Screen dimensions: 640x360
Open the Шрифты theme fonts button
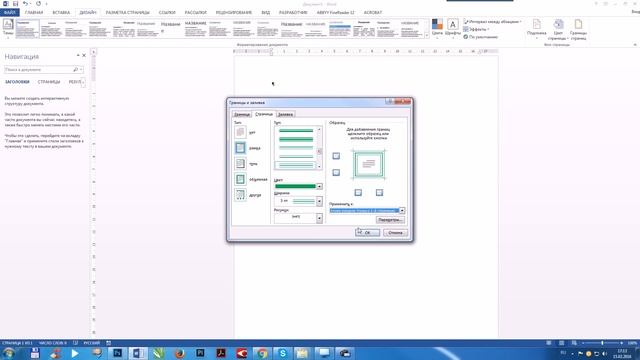453,28
